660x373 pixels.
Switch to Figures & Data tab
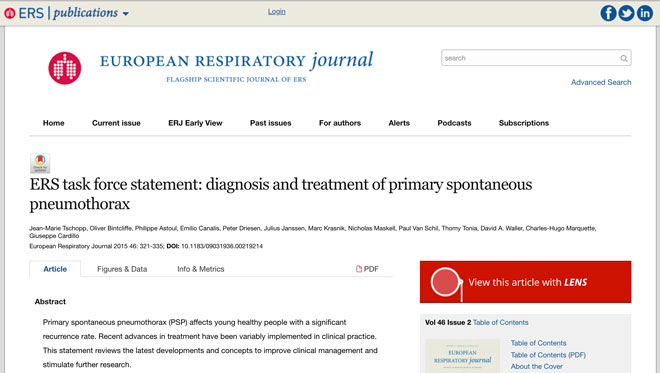click(122, 269)
